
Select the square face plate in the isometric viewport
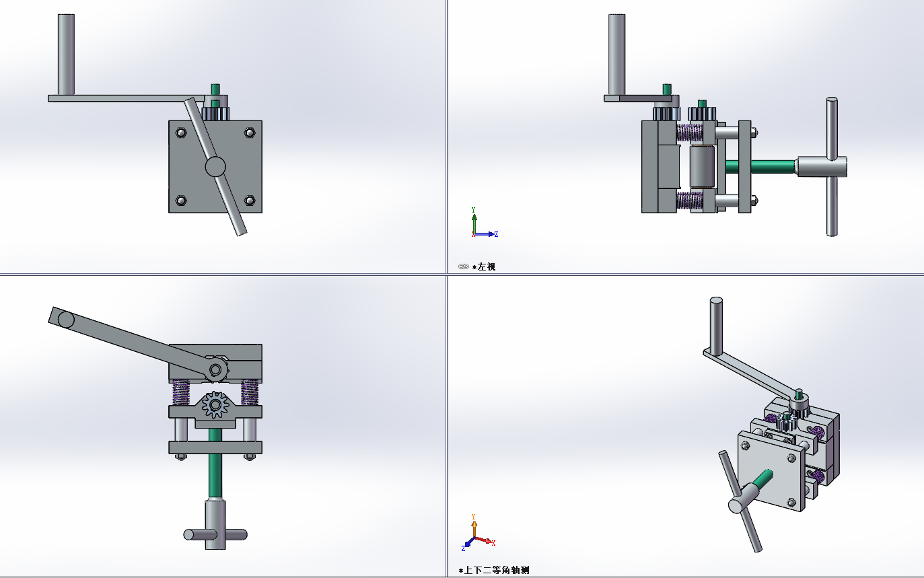click(771, 471)
